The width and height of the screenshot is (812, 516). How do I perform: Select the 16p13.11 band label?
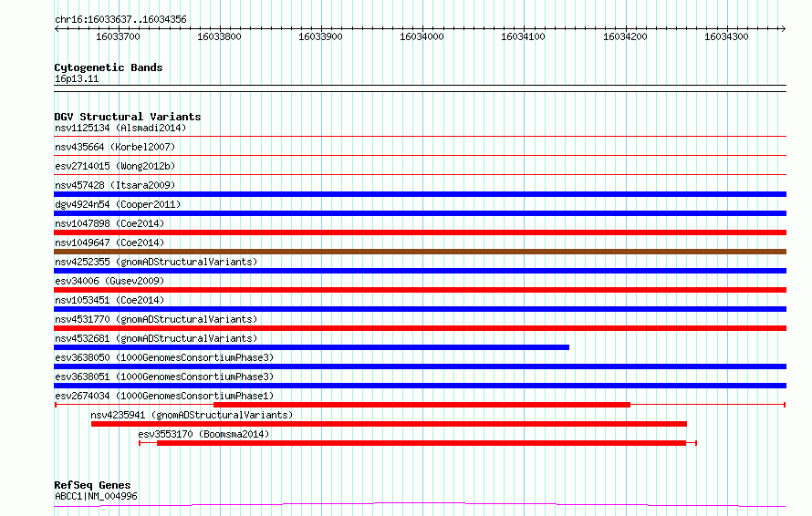pos(77,79)
